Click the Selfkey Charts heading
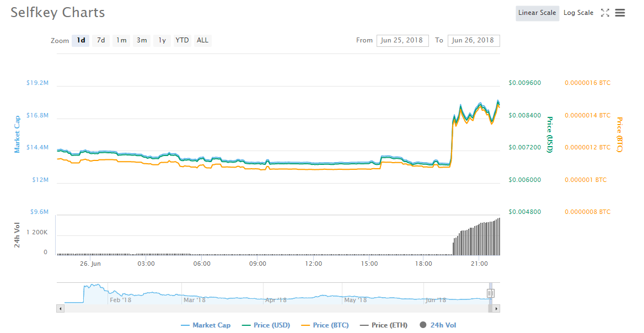The image size is (644, 333). coord(57,13)
